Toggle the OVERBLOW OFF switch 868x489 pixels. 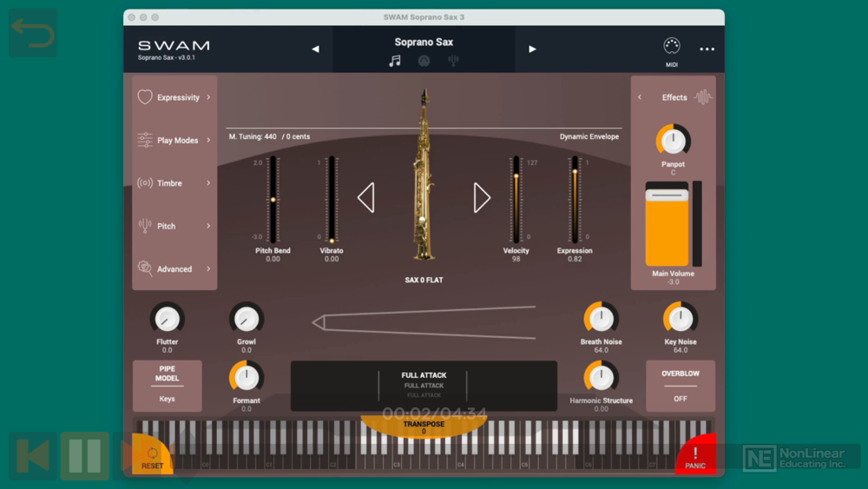click(681, 386)
